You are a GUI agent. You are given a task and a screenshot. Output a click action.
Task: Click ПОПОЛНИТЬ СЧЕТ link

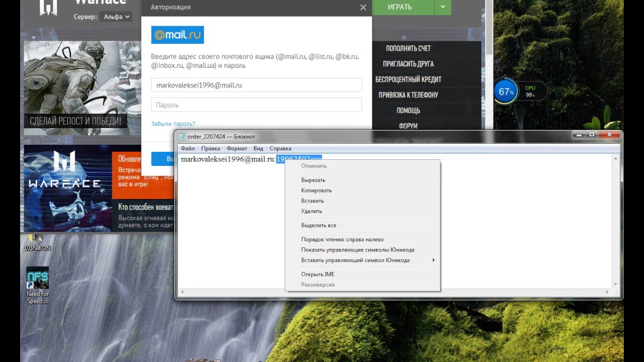click(x=408, y=48)
